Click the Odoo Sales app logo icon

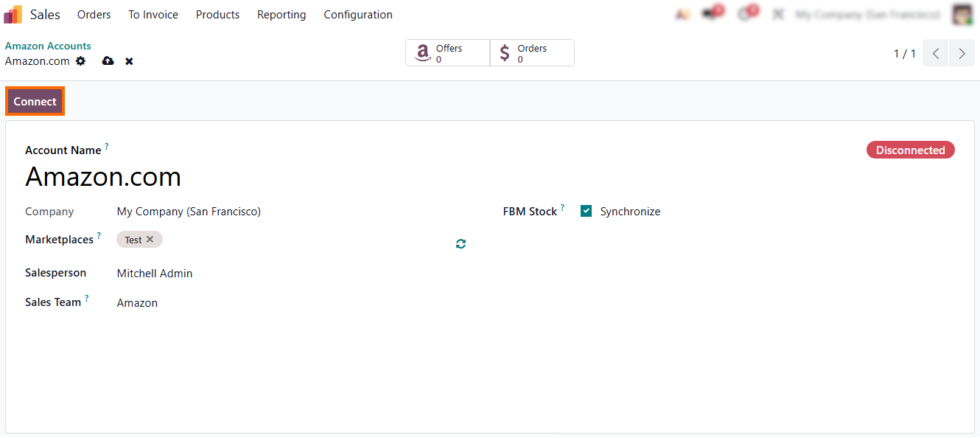pos(13,15)
